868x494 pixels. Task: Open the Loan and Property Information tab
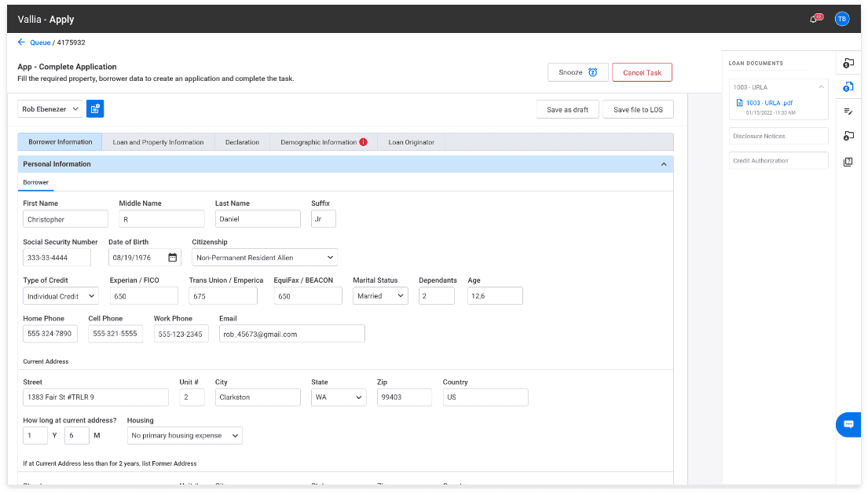(x=158, y=142)
